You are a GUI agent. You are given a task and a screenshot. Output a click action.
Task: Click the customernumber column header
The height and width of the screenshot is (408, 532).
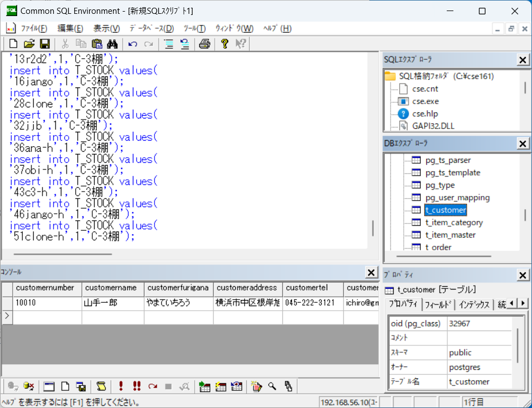coord(47,288)
